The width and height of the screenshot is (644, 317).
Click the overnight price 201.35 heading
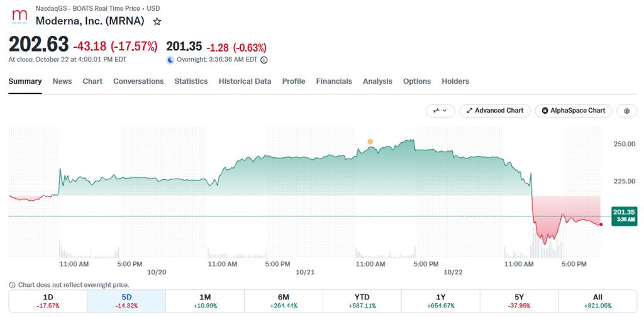coord(184,47)
